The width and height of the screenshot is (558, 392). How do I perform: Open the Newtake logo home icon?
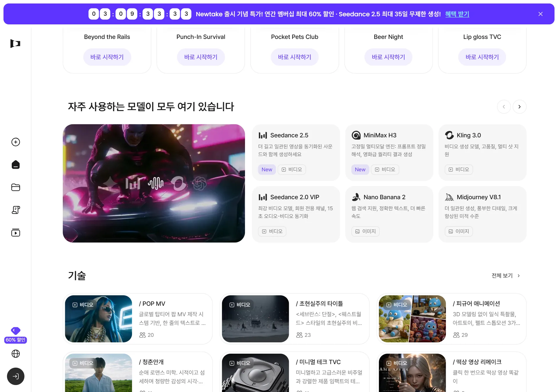coord(15,44)
